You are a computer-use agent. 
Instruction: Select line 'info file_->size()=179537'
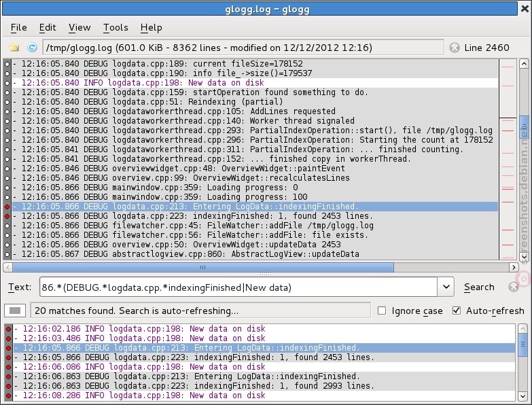[255, 73]
